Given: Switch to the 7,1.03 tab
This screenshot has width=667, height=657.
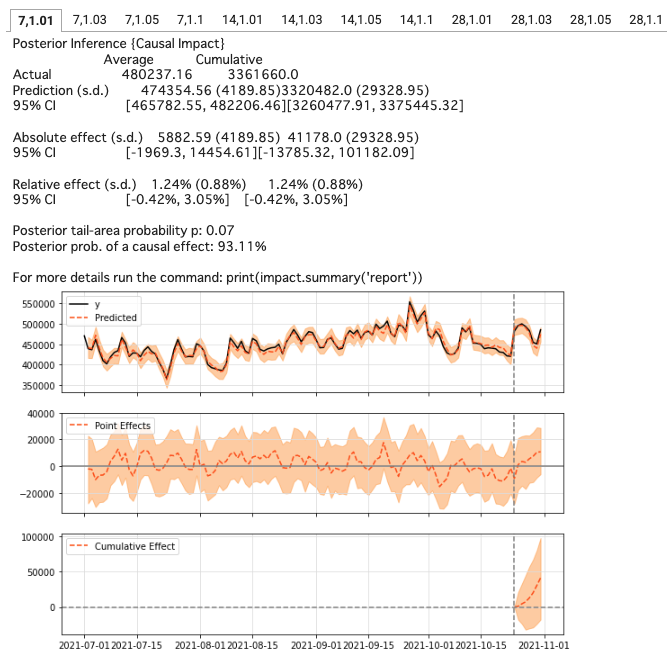Looking at the screenshot, I should (x=89, y=20).
